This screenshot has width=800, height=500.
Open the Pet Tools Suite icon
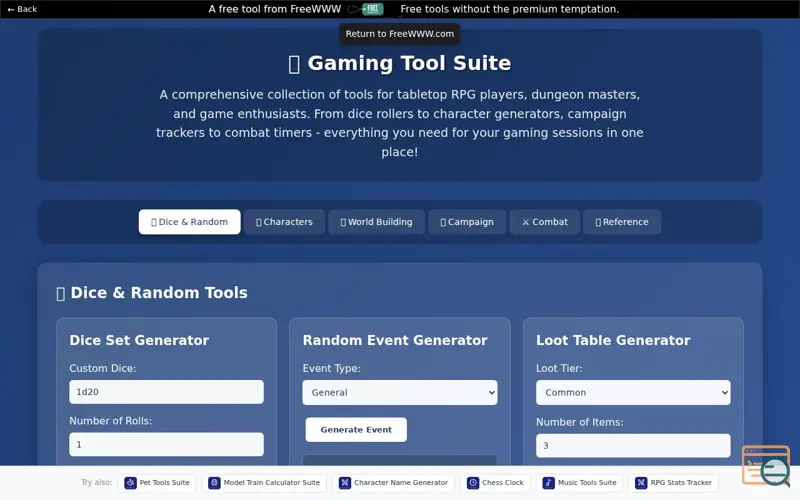tap(131, 483)
